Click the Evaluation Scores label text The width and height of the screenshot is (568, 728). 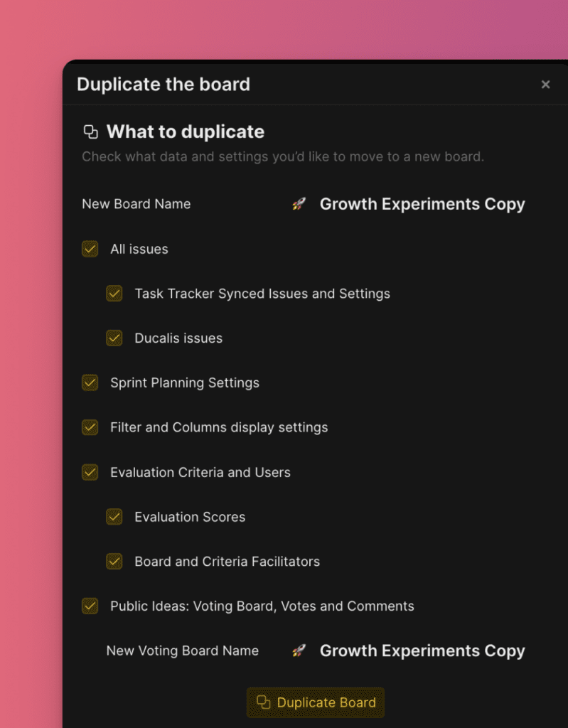190,517
